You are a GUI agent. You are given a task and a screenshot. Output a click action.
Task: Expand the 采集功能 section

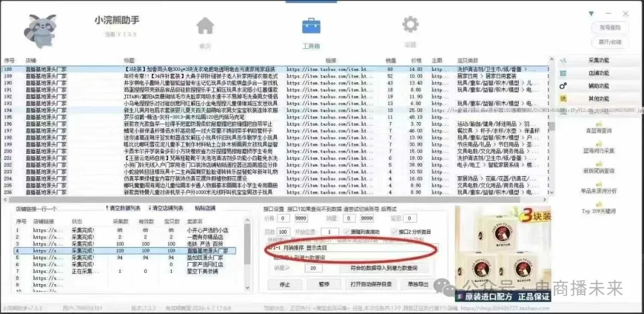click(x=598, y=60)
